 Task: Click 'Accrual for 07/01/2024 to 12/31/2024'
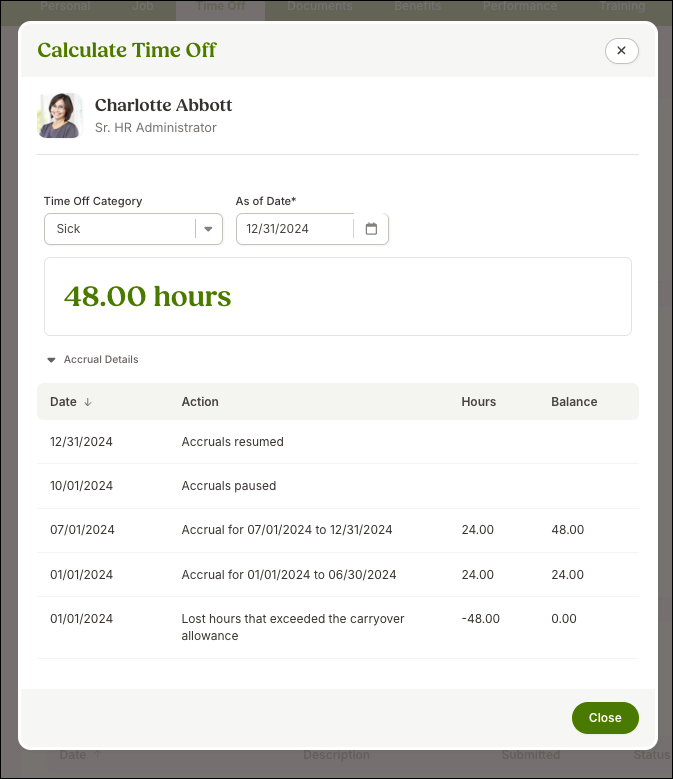(287, 530)
